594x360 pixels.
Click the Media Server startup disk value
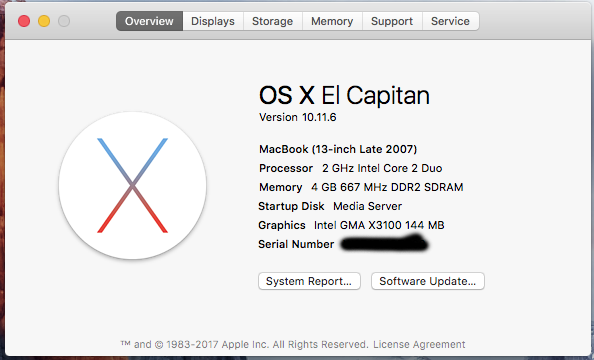coord(367,206)
